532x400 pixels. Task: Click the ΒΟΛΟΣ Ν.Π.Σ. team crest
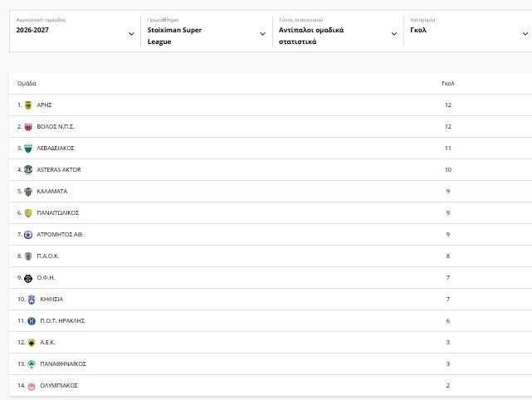[28, 127]
